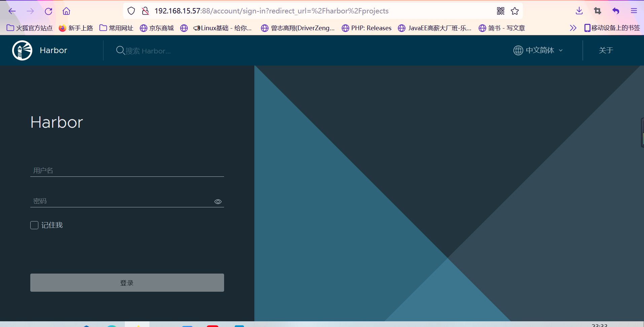Open 京东商城 bookmark

click(157, 28)
